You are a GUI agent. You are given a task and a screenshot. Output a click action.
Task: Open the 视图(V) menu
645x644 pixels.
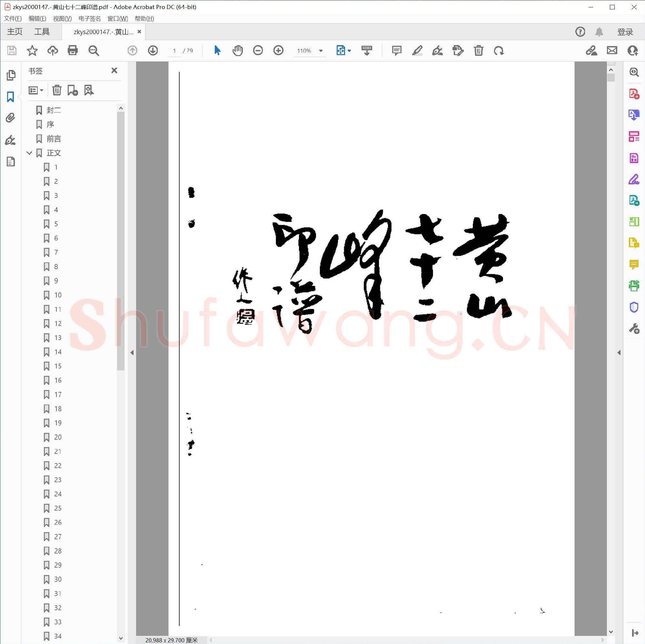62,18
